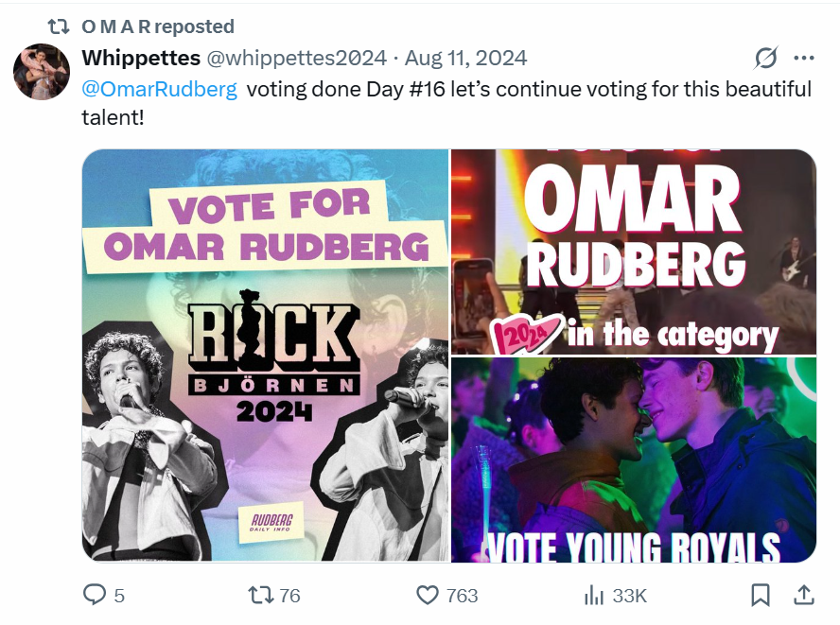Open Whippettes display name link
Image resolution: width=840 pixels, height=625 pixels.
pos(141,58)
